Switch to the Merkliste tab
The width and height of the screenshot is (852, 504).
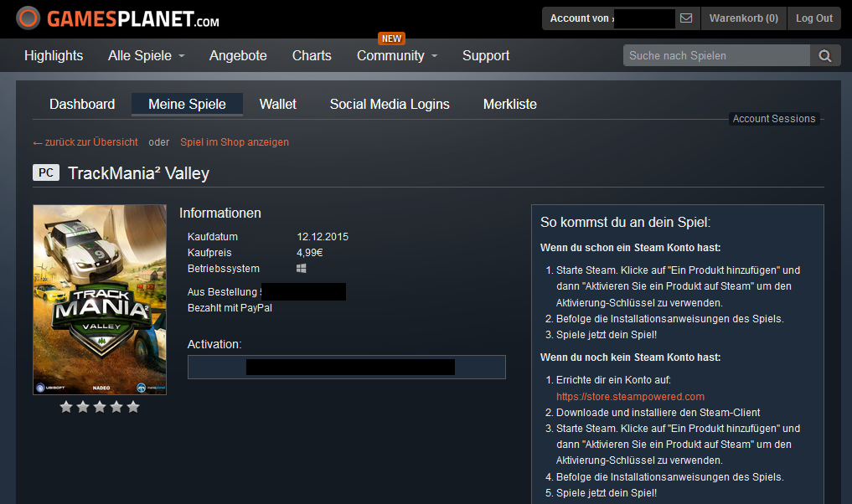[x=509, y=105]
